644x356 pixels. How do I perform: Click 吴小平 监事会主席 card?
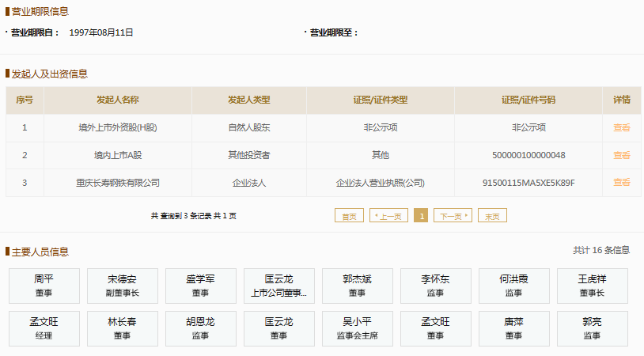(x=357, y=328)
